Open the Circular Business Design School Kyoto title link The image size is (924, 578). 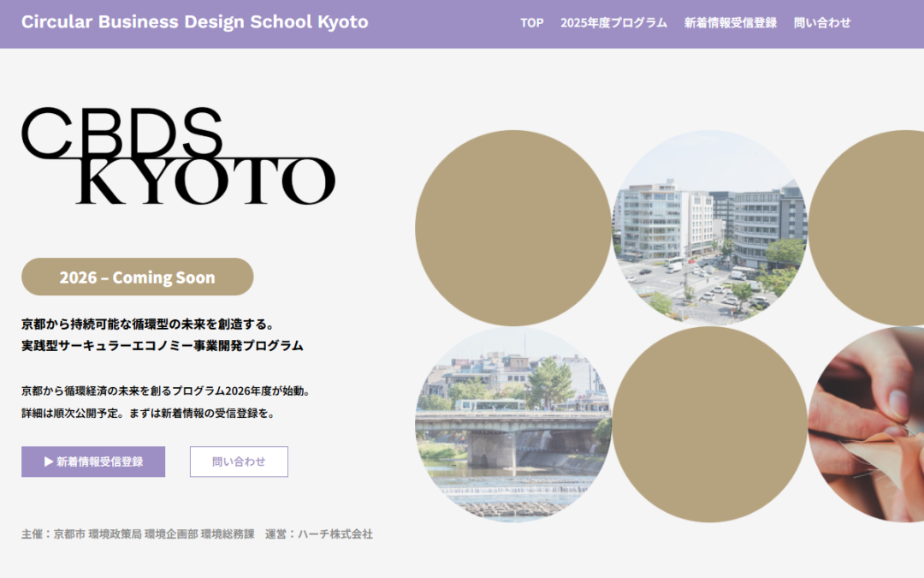click(194, 21)
